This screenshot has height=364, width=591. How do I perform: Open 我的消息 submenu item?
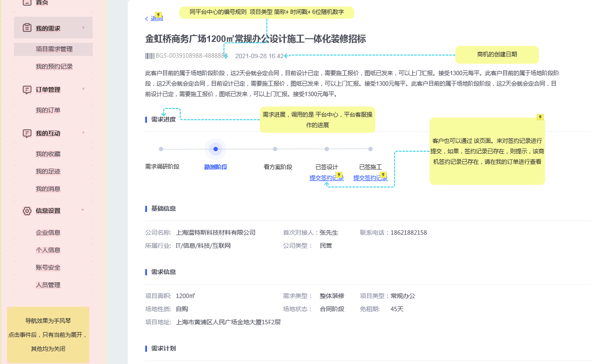[48, 189]
